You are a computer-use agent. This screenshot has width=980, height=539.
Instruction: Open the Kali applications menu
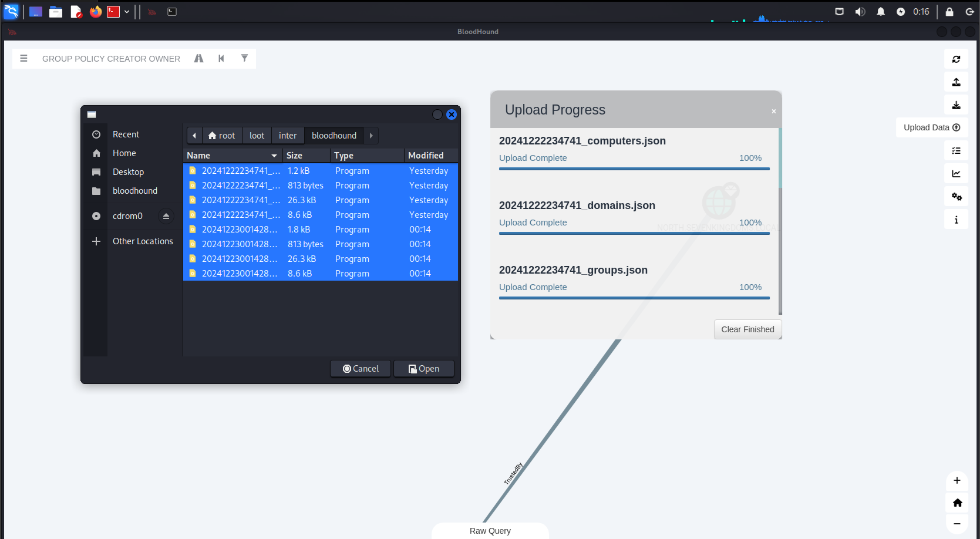pyautogui.click(x=11, y=11)
